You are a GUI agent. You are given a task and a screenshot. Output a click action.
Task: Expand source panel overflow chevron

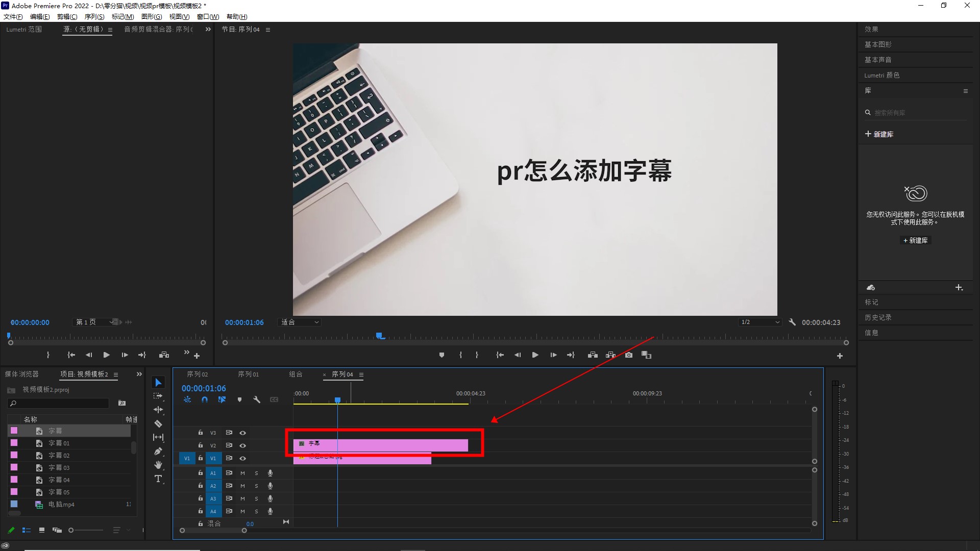[208, 30]
